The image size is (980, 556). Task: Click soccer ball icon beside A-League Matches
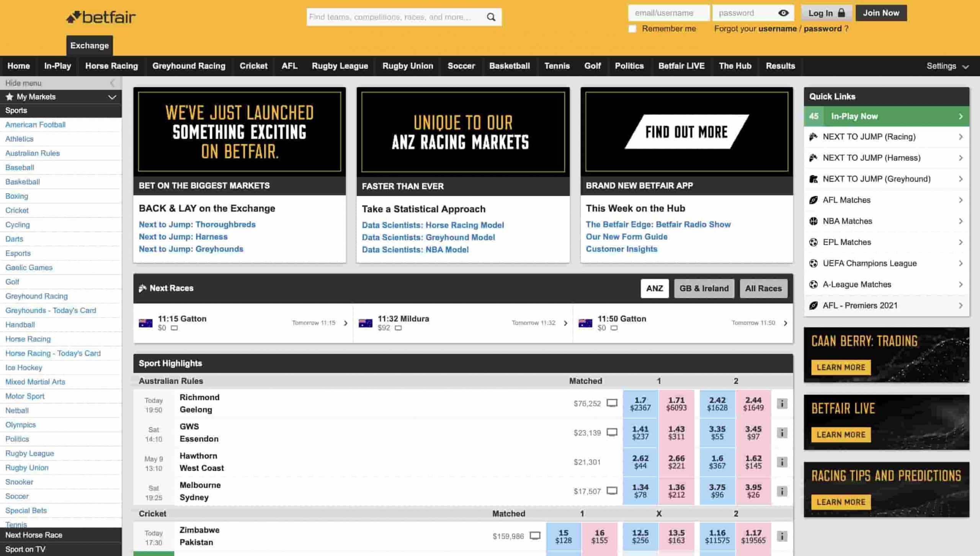point(813,284)
